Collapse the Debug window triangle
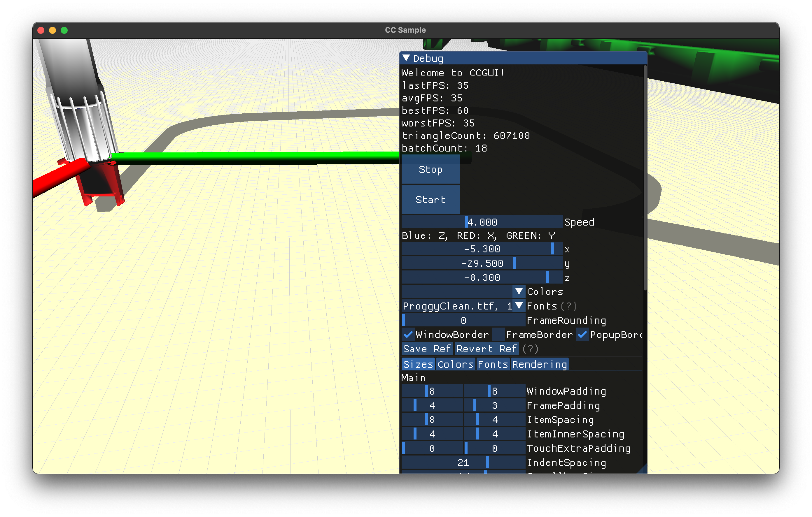 [406, 58]
